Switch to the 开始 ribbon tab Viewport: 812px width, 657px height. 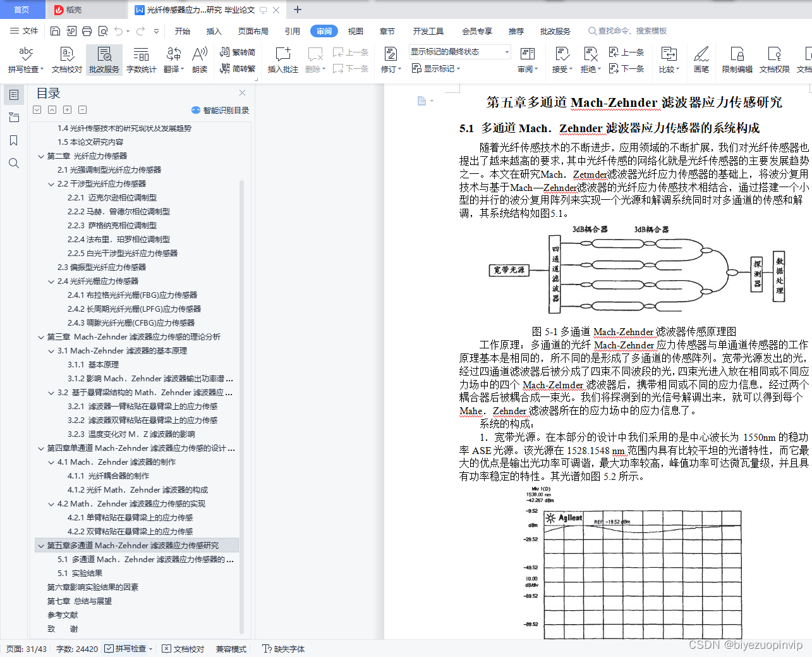click(183, 31)
